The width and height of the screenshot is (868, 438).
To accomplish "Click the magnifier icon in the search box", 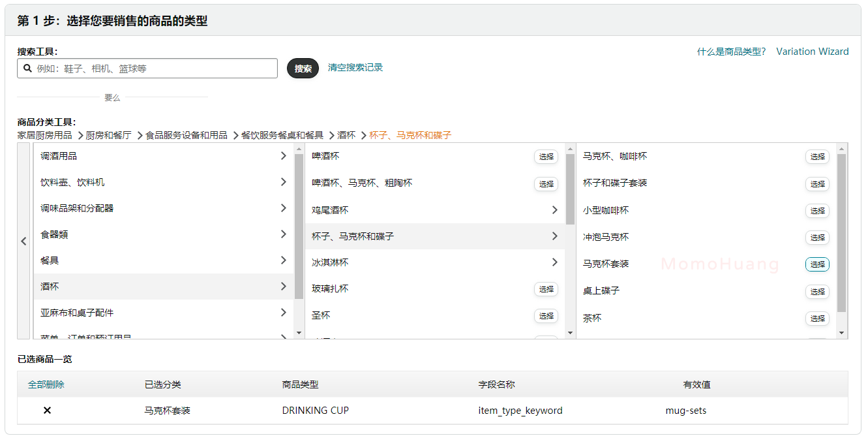I will coord(27,68).
